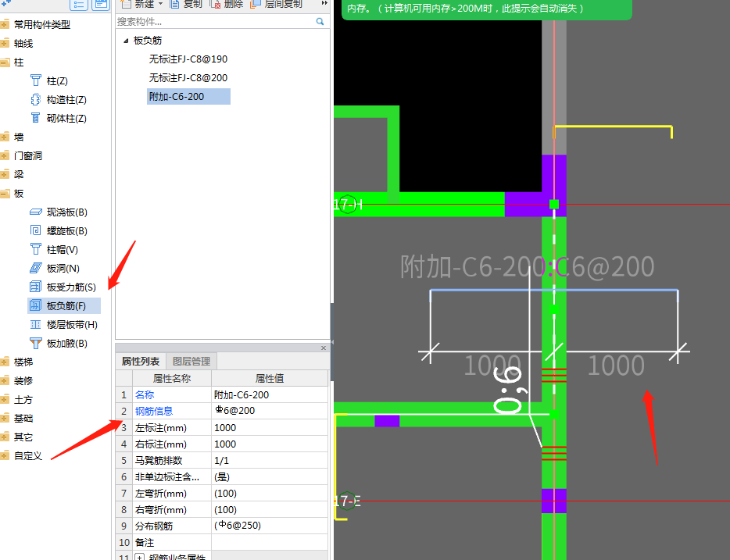
Task: Expand the 基础 folder
Action: pos(5,418)
